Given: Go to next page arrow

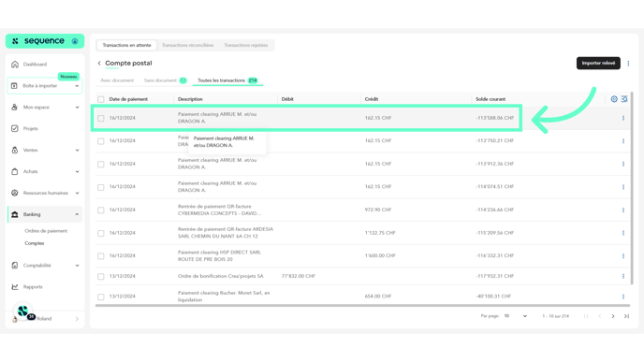Looking at the screenshot, I should coord(613,316).
